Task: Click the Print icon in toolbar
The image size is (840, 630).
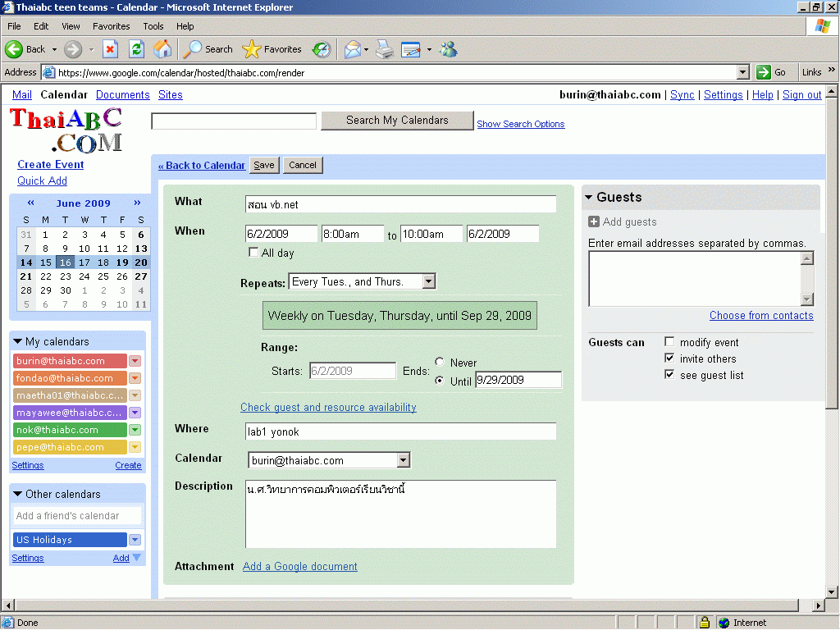Action: 385,49
